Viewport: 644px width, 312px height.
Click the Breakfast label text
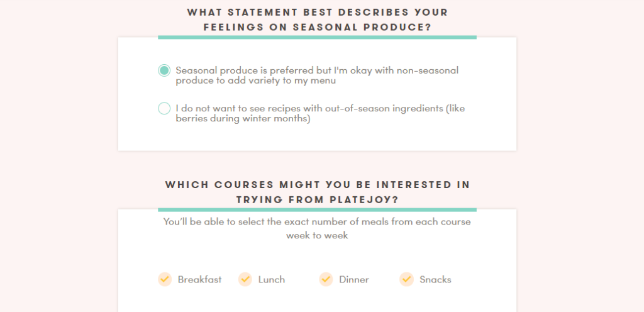pos(199,279)
